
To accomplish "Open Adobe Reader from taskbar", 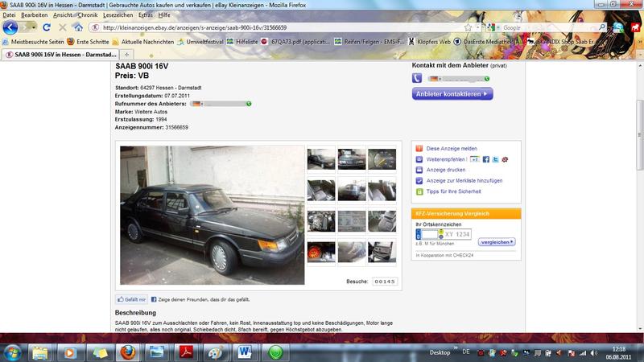I will coord(186,352).
